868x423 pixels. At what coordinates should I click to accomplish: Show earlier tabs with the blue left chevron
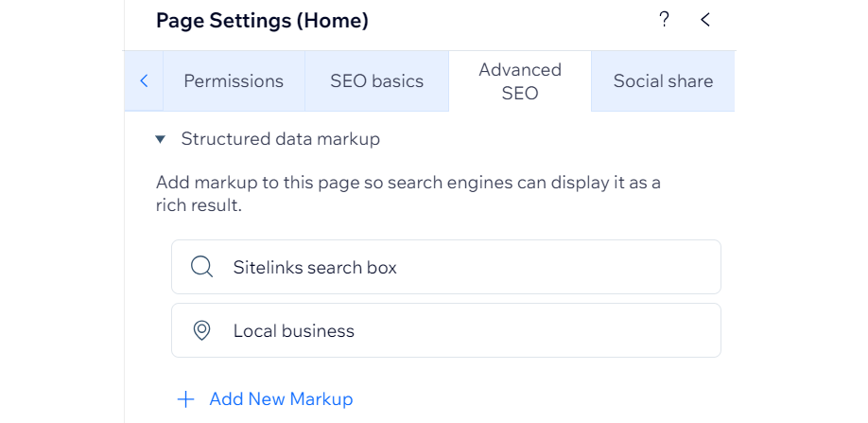coord(144,81)
